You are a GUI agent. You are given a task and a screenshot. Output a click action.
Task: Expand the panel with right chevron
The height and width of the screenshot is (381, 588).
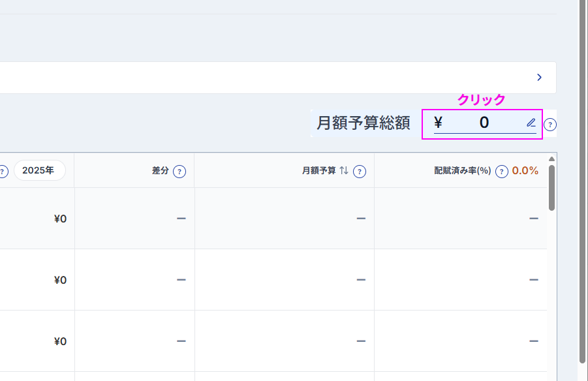point(539,77)
